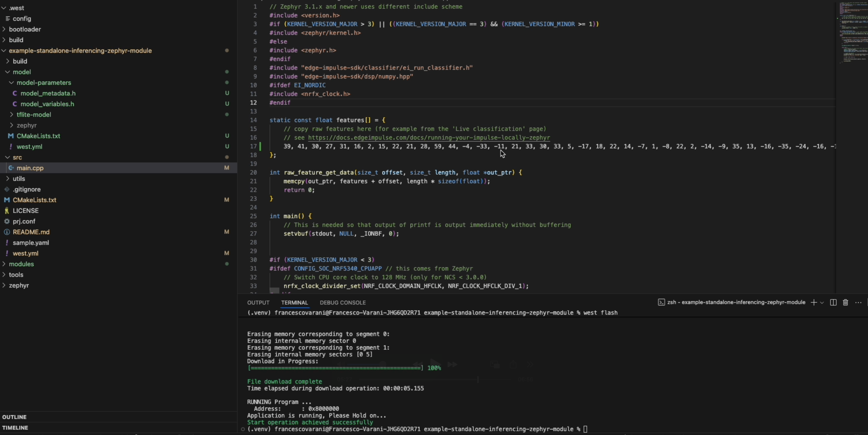The image size is (868, 435).
Task: Open the docs.edgeimpulse.com link in code
Action: pyautogui.click(x=429, y=138)
